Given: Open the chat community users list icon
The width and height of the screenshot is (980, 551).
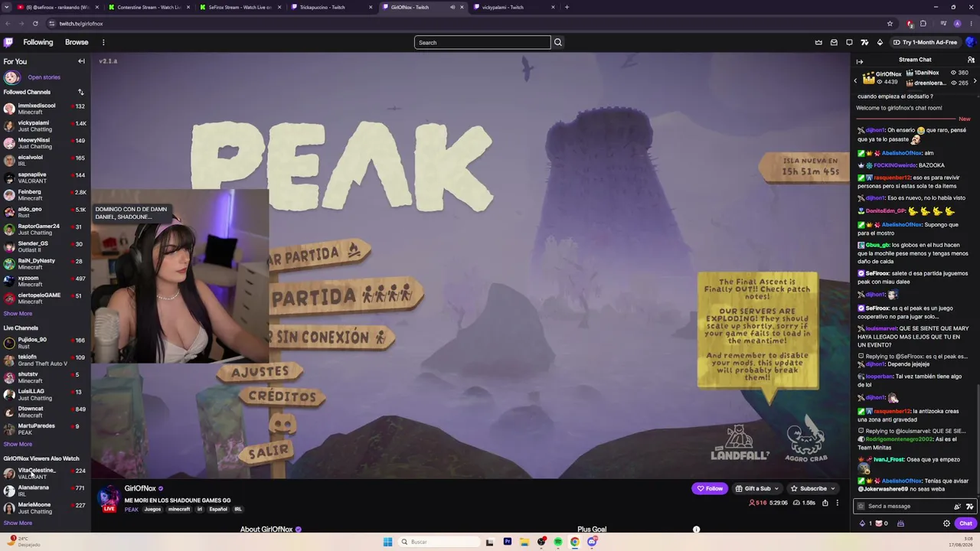Looking at the screenshot, I should click(971, 60).
